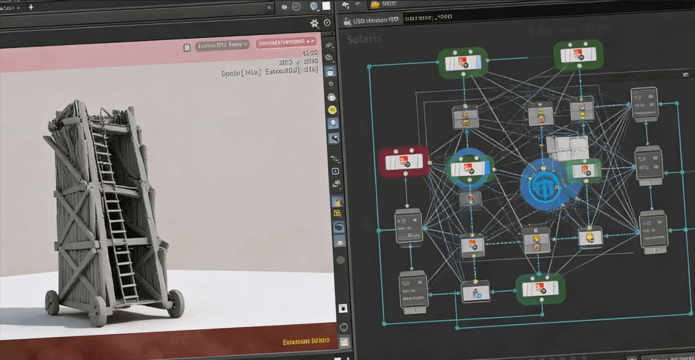Screen dimensions: 695x360
Task: Toggle the highlighted head icon in side toolbar
Action: coord(333,123)
